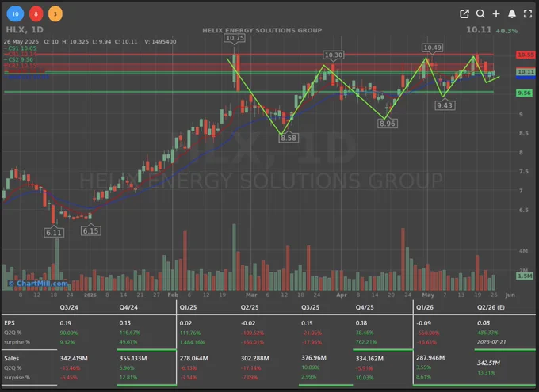The image size is (539, 392).
Task: Open the ChartMill.com copyright link
Action: pos(38,284)
